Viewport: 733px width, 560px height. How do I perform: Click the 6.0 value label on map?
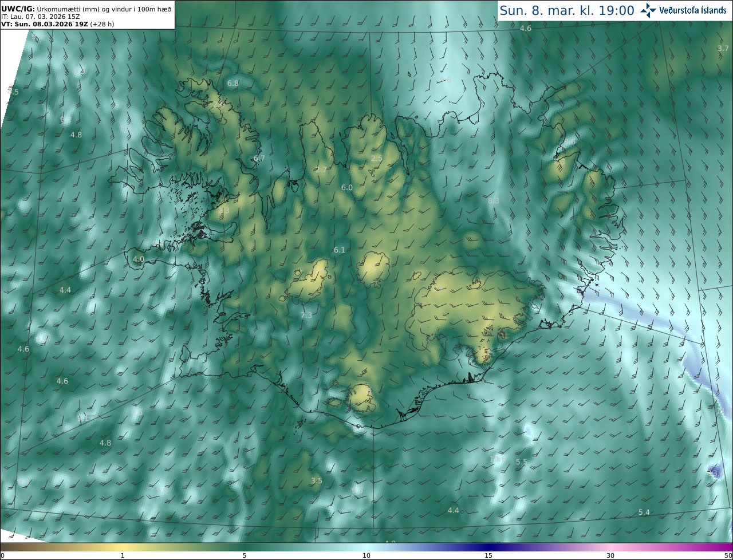pyautogui.click(x=347, y=188)
